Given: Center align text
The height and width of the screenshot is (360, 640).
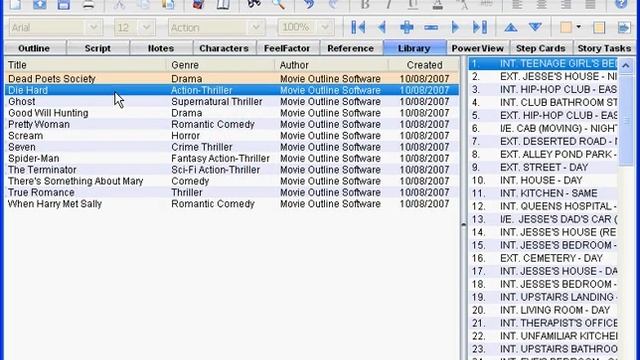Looking at the screenshot, I should [x=542, y=4].
